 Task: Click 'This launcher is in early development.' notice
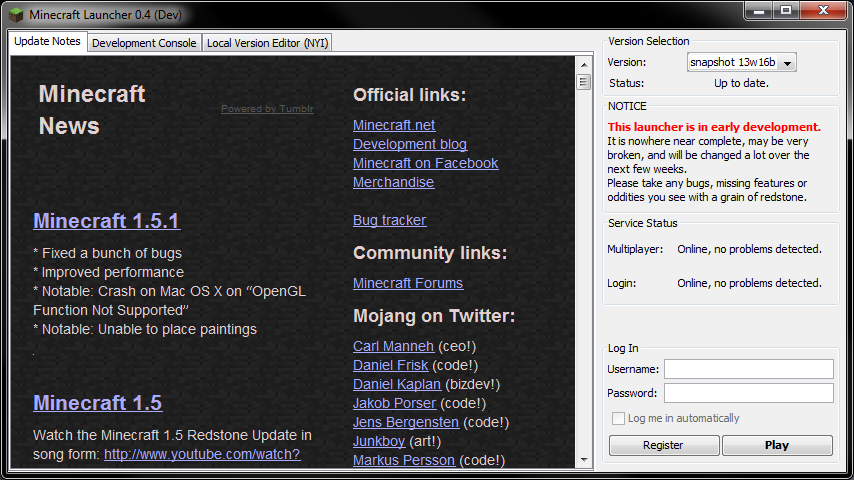click(714, 127)
